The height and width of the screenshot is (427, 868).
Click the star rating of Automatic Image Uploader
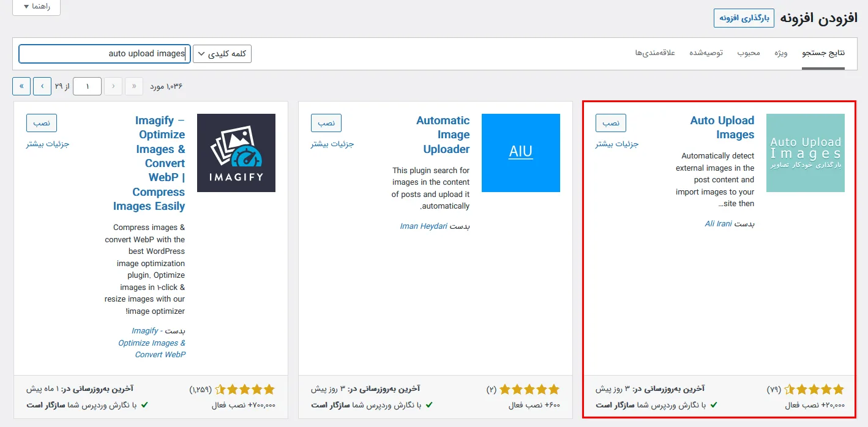[529, 389]
